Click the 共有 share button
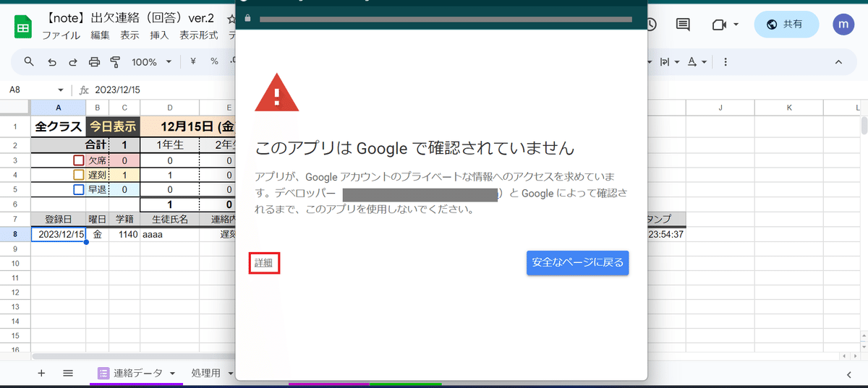 click(786, 25)
